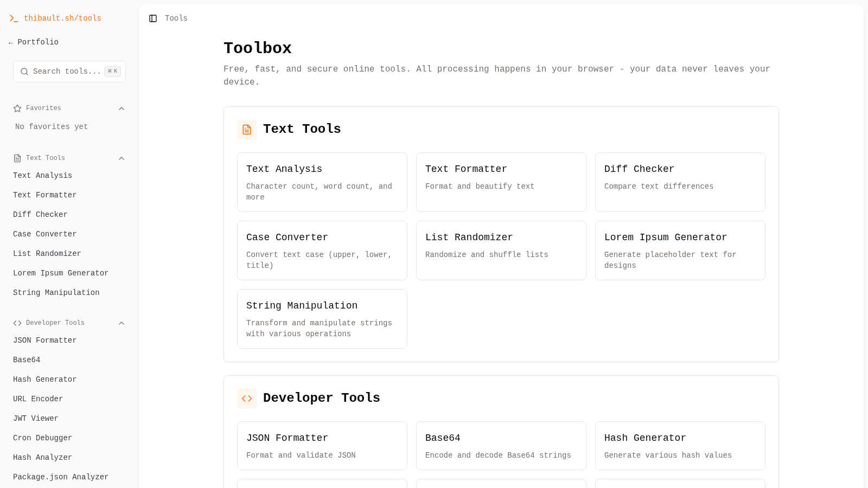Click the Favorites star icon

tap(17, 108)
